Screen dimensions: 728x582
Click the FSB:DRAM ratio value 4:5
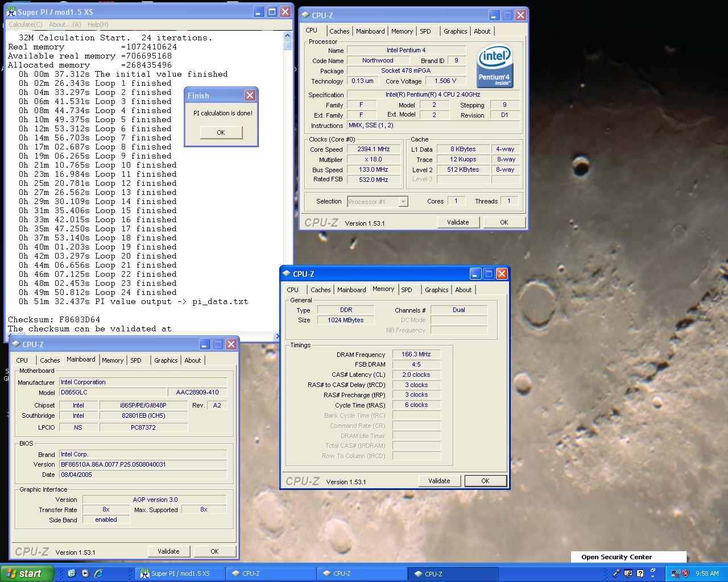416,364
